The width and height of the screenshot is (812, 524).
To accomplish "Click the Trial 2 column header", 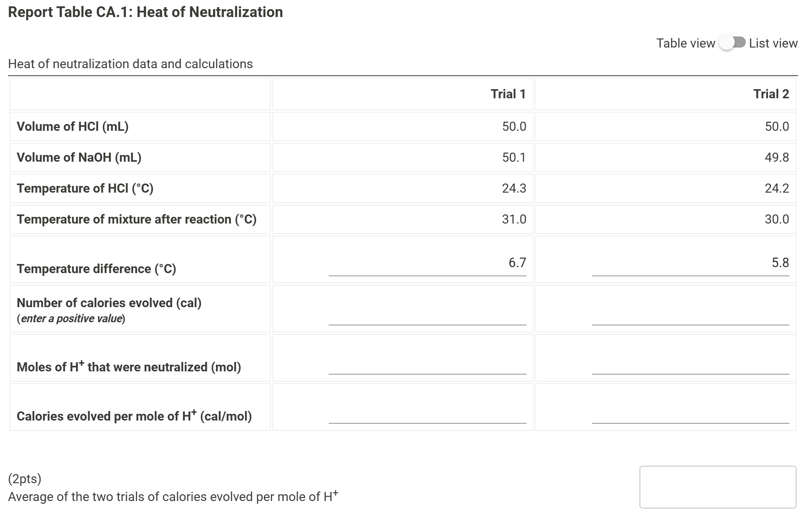I will click(x=772, y=94).
